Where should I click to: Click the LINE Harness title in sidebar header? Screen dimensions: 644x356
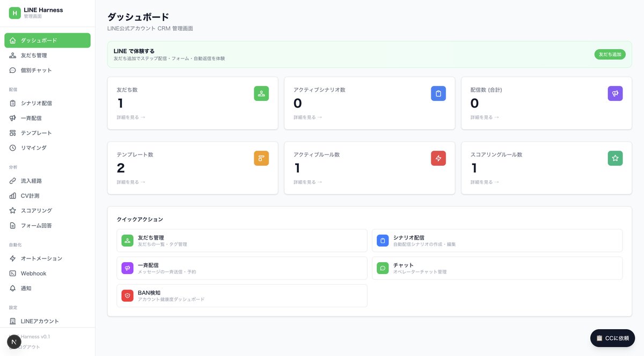pyautogui.click(x=43, y=10)
